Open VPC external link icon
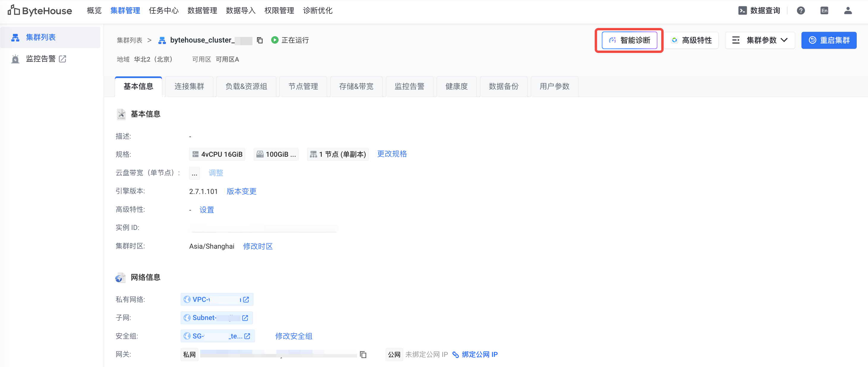The height and width of the screenshot is (367, 868). click(x=246, y=299)
